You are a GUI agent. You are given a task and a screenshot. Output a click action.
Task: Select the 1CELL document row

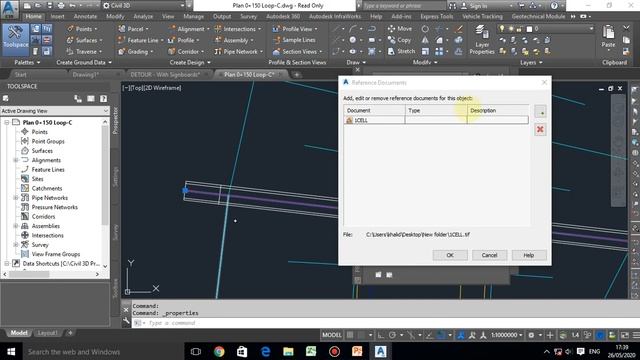[x=436, y=120]
